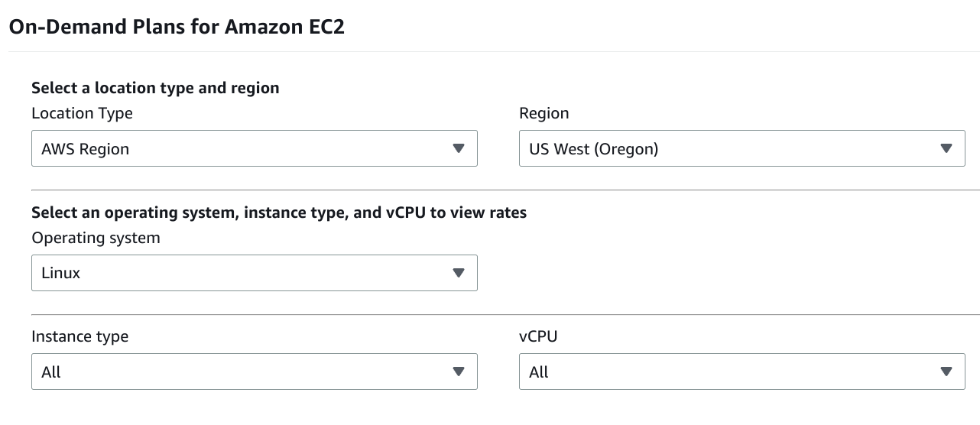Click the Location Type dropdown arrow icon

(x=459, y=148)
